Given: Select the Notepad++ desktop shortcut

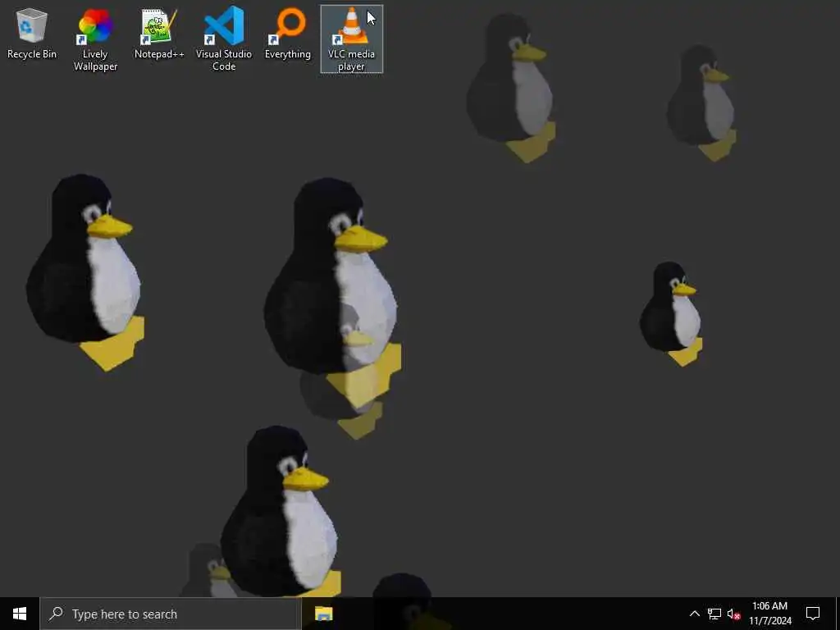Looking at the screenshot, I should coord(159,33).
